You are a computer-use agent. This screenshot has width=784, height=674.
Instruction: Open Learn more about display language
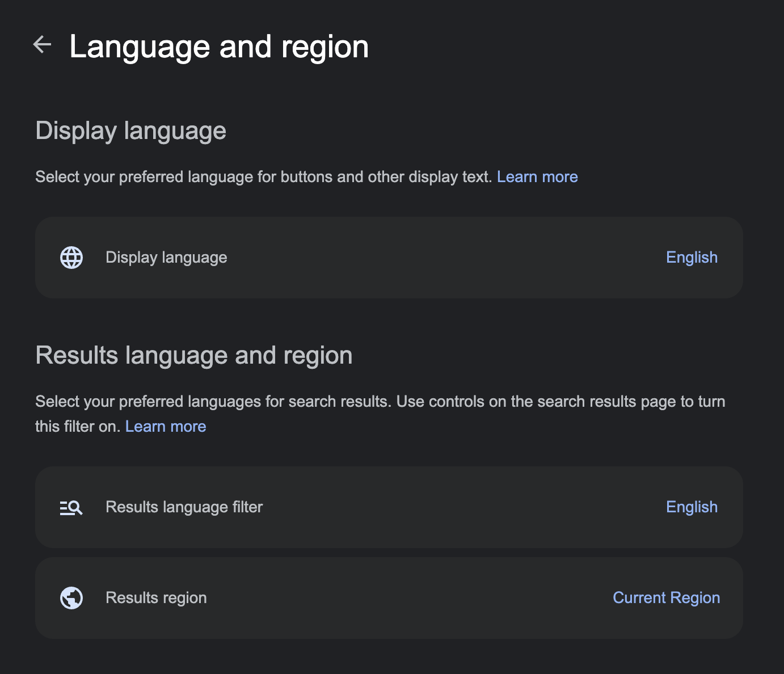(x=537, y=177)
